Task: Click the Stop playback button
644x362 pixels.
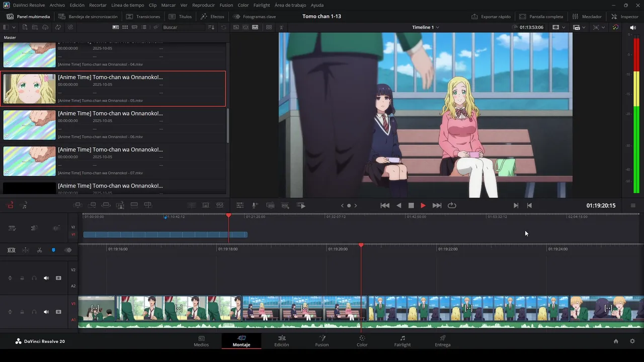Action: (411, 205)
